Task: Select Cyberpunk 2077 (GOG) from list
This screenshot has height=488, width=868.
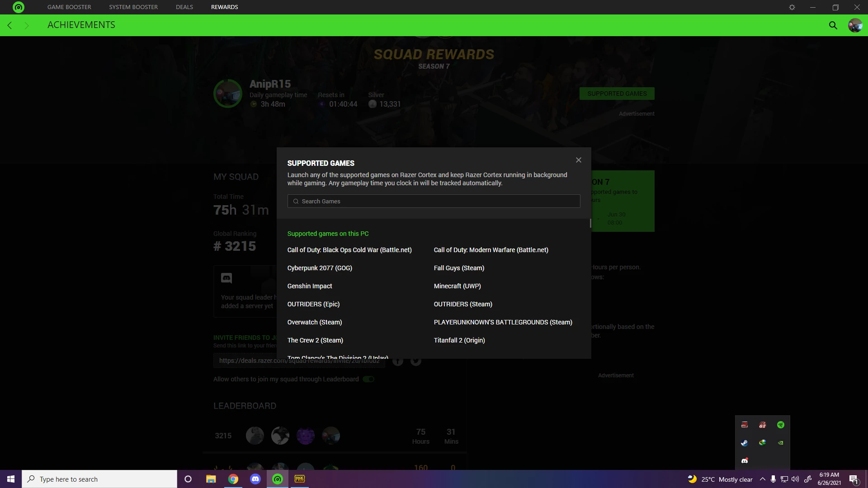Action: [320, 268]
